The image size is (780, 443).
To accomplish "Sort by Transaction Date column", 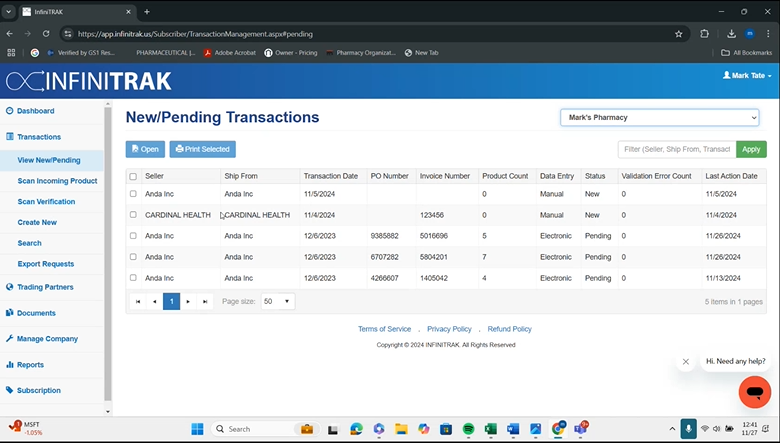I will click(331, 176).
